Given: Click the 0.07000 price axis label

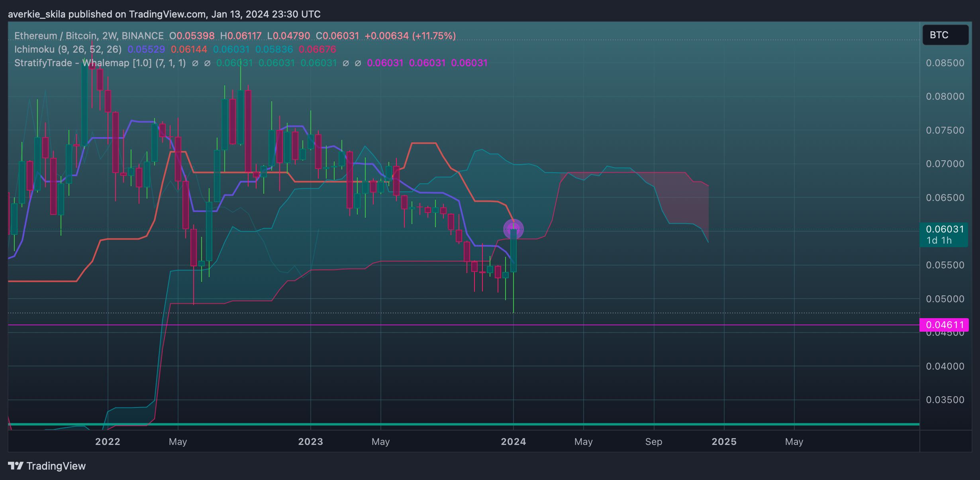Looking at the screenshot, I should point(945,164).
